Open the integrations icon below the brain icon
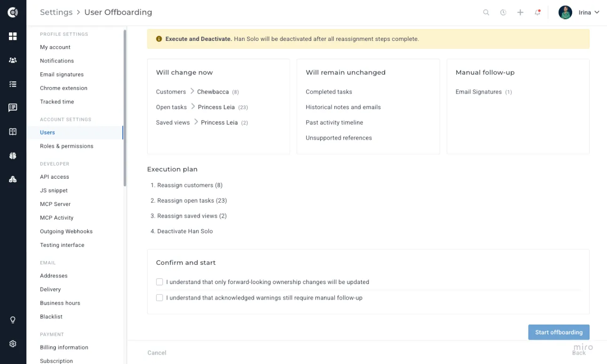The image size is (607, 364). pyautogui.click(x=13, y=179)
